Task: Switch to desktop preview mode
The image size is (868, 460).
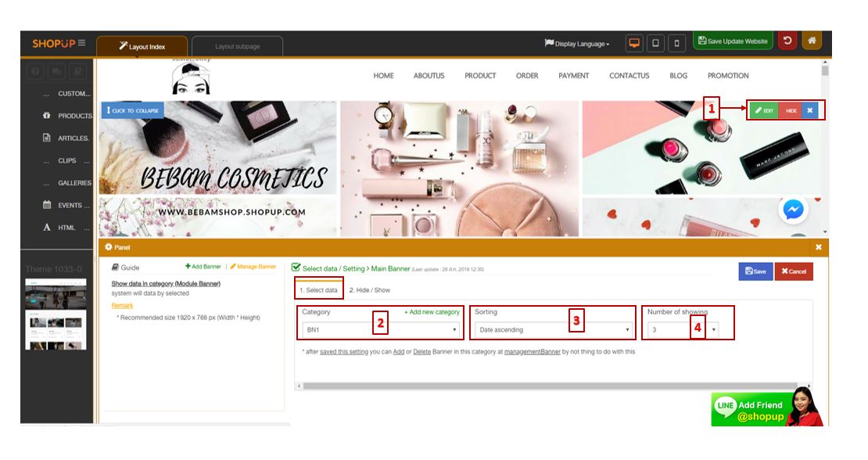Action: pos(634,42)
